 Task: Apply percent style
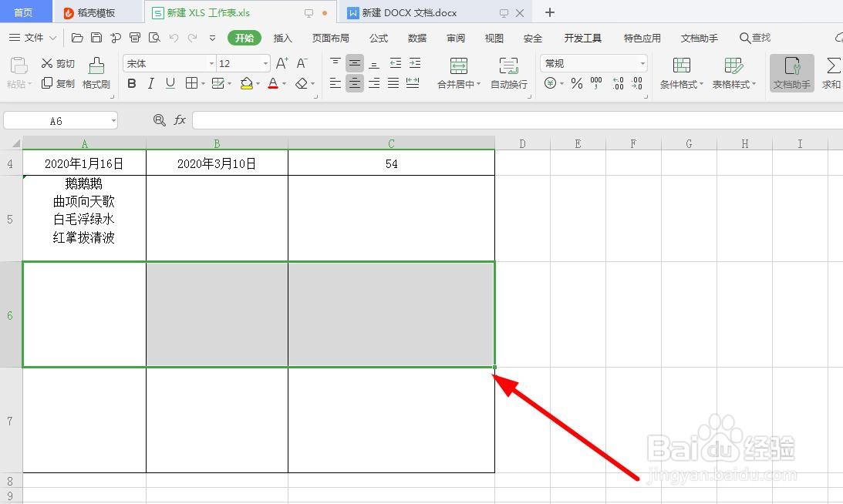point(577,83)
